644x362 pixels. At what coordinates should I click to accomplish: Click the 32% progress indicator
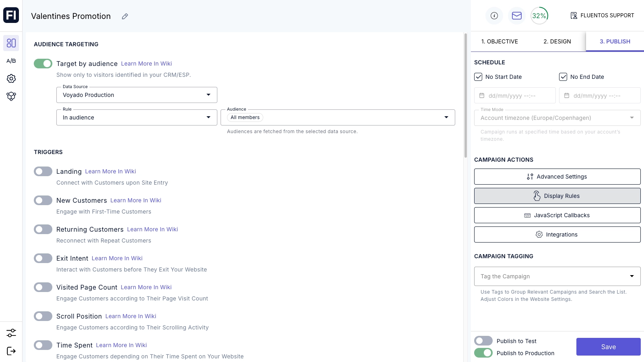pos(539,16)
